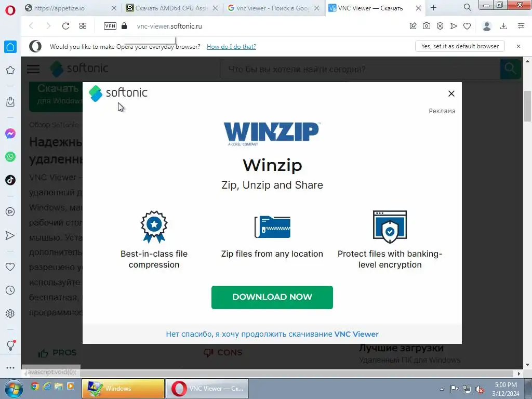Close the Softonic ad popup
The width and height of the screenshot is (532, 399).
451,94
